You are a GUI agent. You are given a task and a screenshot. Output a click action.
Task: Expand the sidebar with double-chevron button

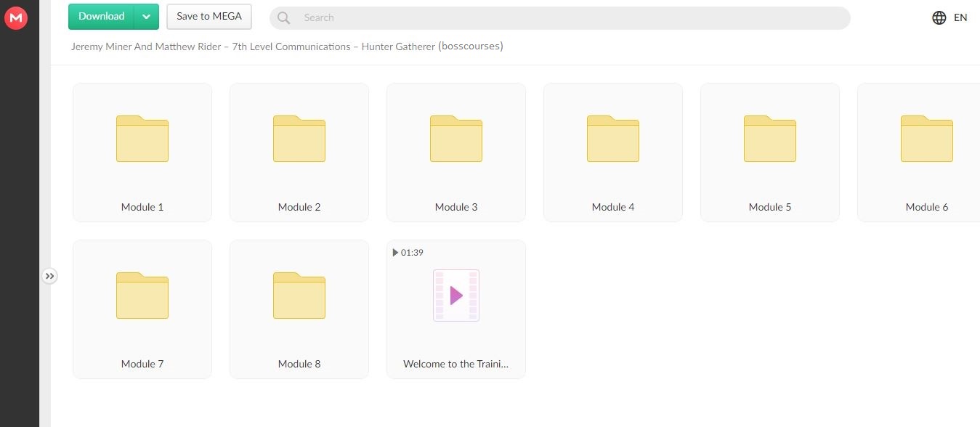click(x=49, y=276)
